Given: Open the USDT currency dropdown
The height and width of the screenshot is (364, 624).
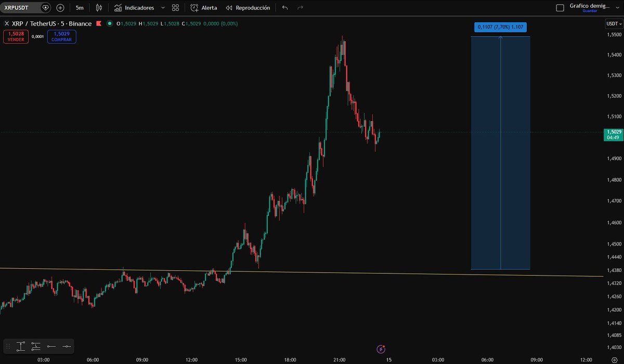Looking at the screenshot, I should (614, 24).
